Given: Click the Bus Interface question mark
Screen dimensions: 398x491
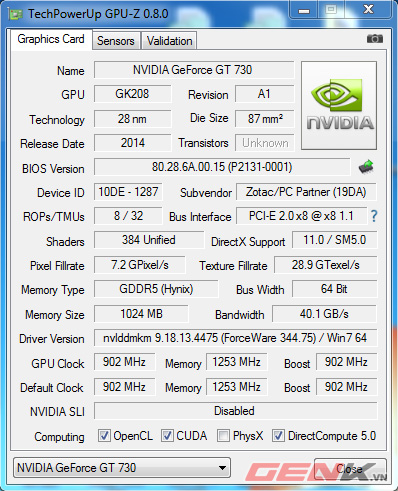Looking at the screenshot, I should coord(374,216).
